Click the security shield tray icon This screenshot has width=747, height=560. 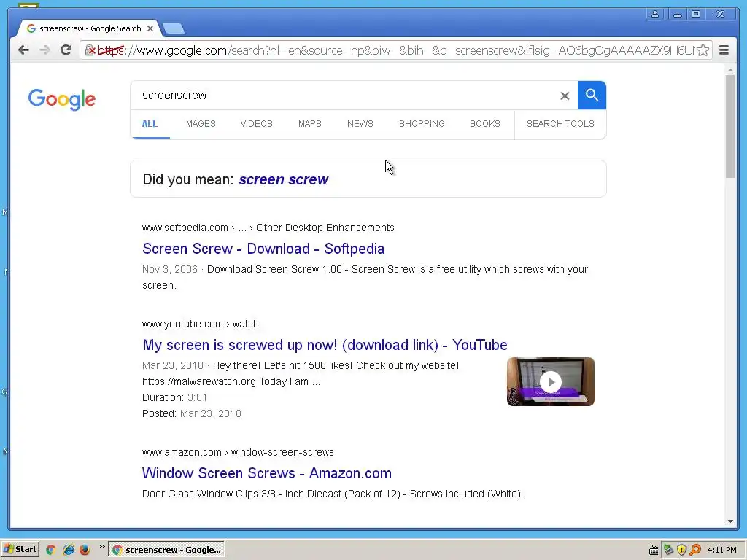(x=682, y=550)
